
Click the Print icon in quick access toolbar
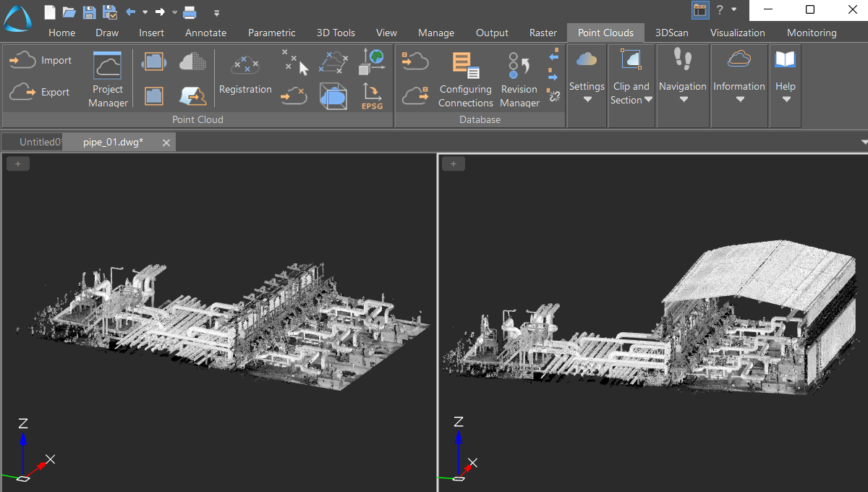tap(190, 12)
